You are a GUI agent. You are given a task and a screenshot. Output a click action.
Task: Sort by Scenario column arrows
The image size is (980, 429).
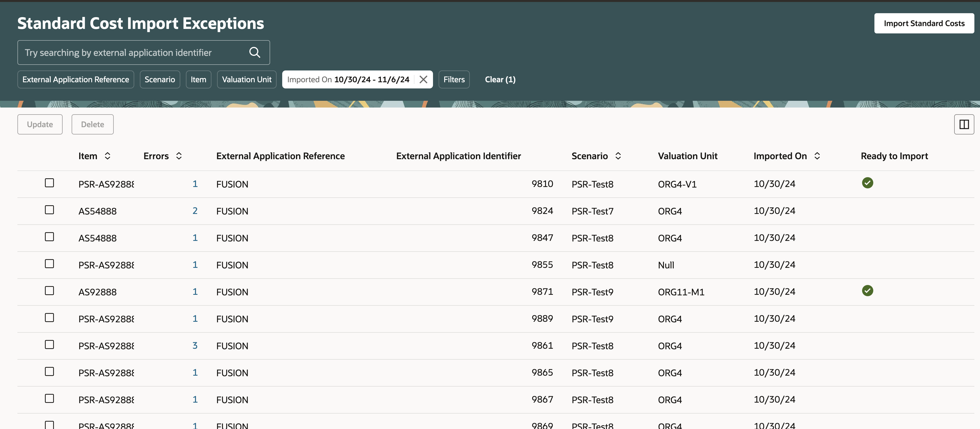[x=618, y=156]
